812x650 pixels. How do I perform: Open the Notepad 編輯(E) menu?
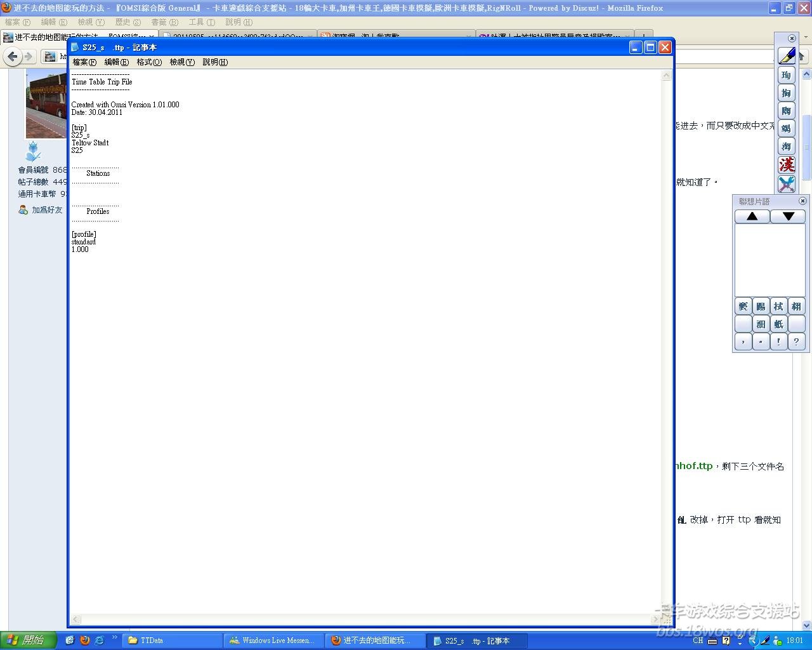click(x=117, y=62)
